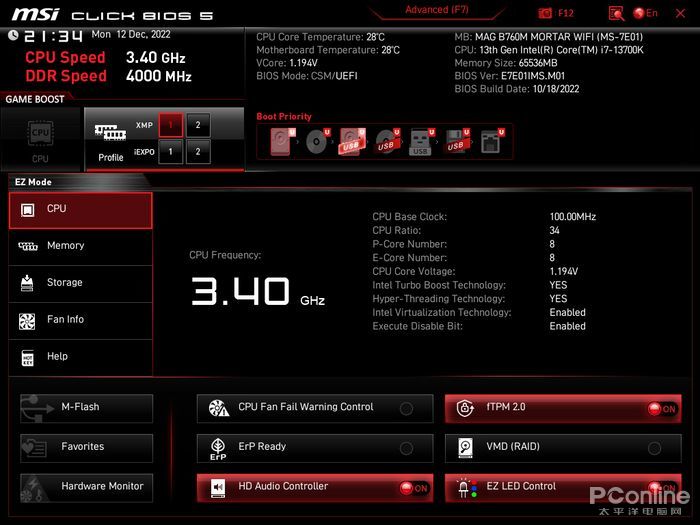Viewport: 700px width, 525px height.
Task: Open the BIOS search magnifier icon
Action: pos(616,13)
